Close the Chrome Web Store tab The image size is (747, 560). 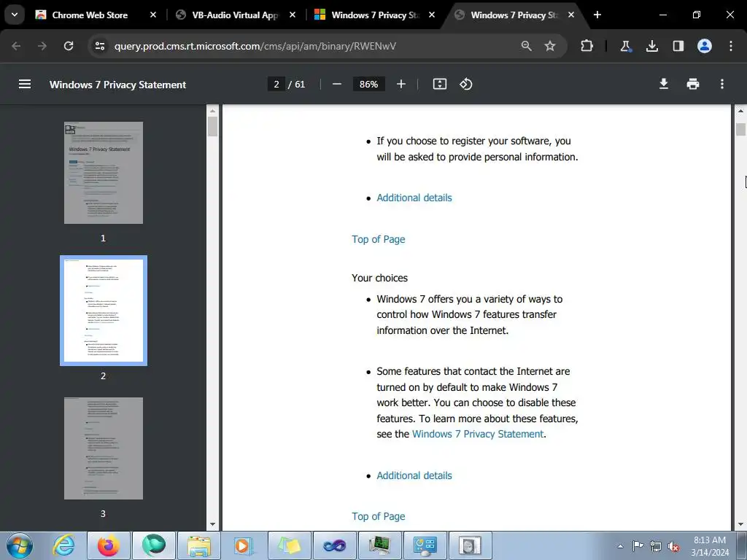[153, 15]
